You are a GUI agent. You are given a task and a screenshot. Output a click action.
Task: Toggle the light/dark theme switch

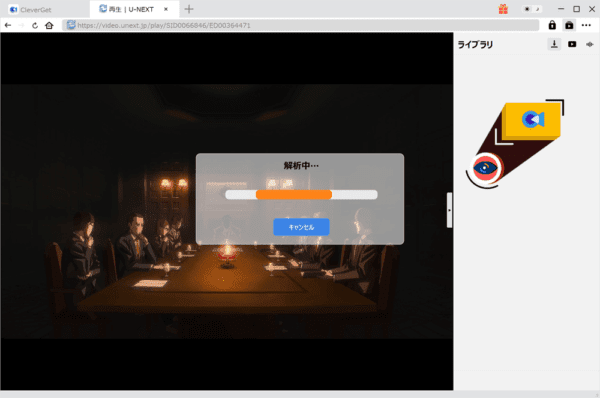coord(532,9)
